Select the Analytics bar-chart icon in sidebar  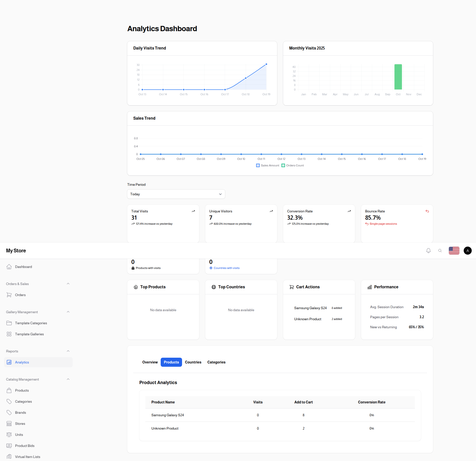[x=9, y=362]
